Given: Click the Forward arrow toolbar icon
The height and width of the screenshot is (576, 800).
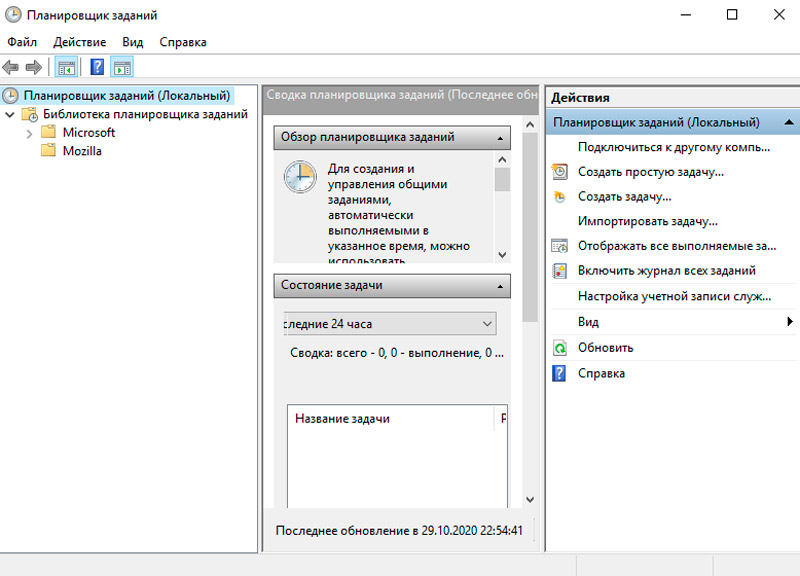Looking at the screenshot, I should click(x=34, y=67).
